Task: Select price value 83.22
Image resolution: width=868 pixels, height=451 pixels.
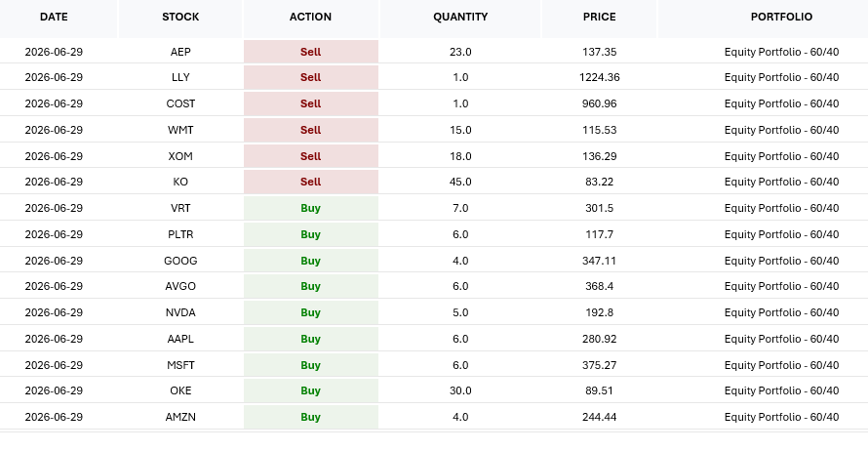Action: (x=600, y=182)
